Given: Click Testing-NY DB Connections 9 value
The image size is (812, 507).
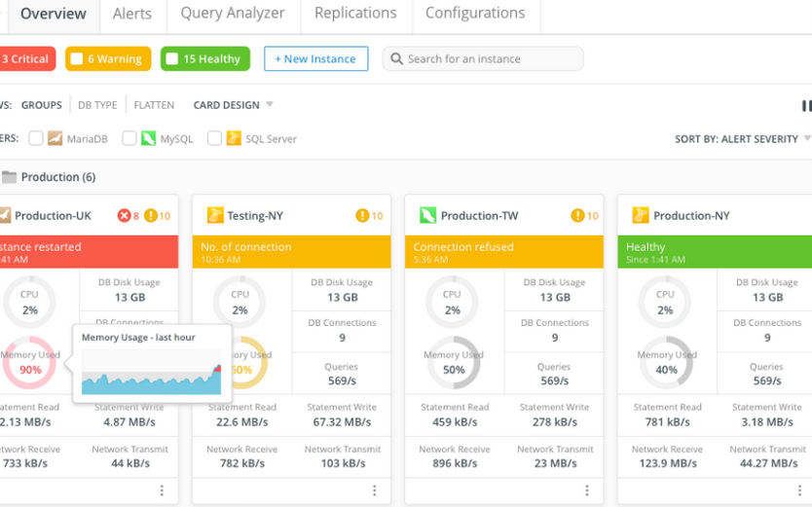Looking at the screenshot, I should coord(343,338).
